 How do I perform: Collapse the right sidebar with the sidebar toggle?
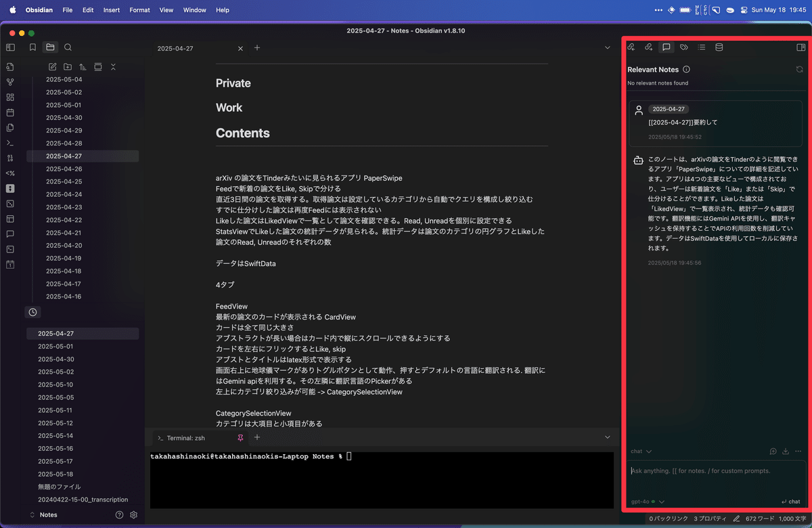click(x=800, y=47)
